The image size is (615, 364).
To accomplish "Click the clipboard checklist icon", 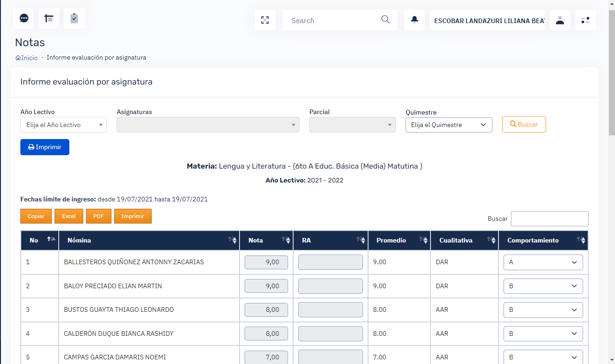I will click(74, 18).
